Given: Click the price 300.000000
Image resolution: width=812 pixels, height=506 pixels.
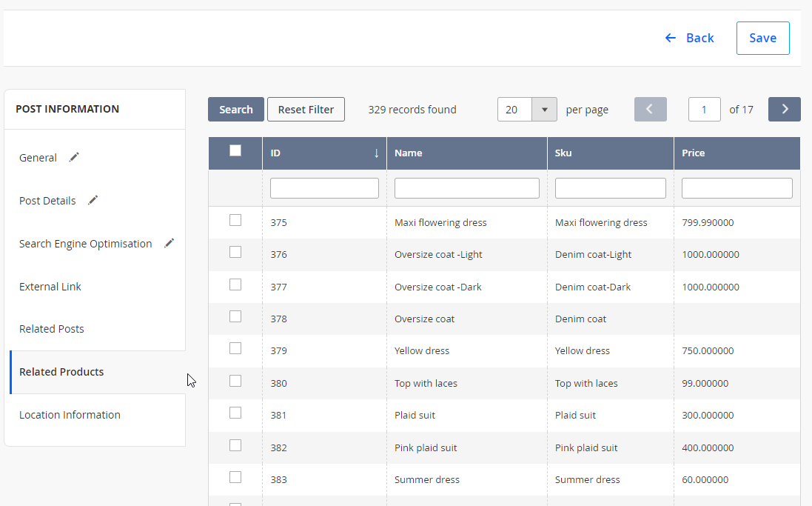Looking at the screenshot, I should 708,416.
